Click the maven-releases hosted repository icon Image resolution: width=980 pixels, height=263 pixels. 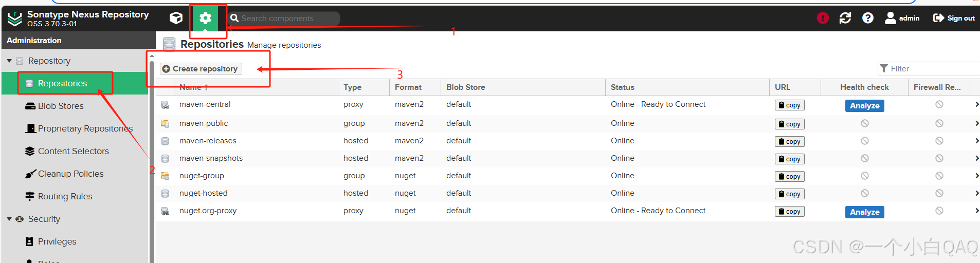click(165, 141)
